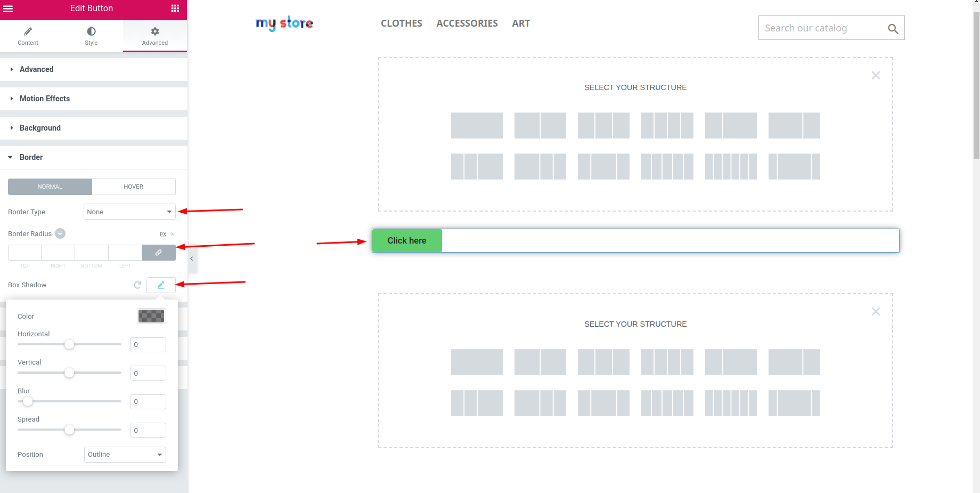980x493 pixels.
Task: Choose two equal columns structure in lower box
Action: click(x=540, y=362)
